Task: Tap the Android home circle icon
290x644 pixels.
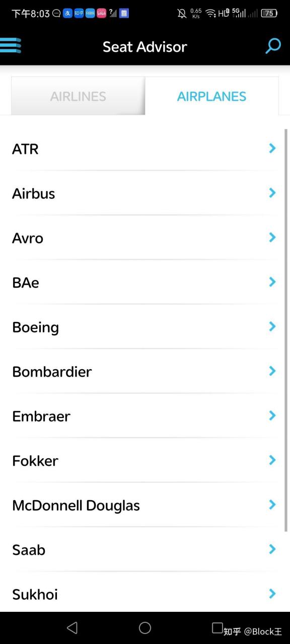Action: point(145,627)
